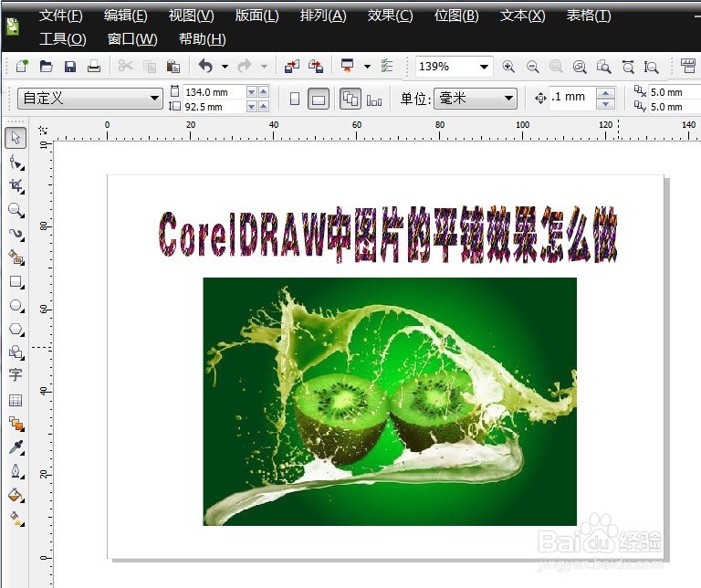Click the Zoom Out magnifier icon

tap(532, 67)
